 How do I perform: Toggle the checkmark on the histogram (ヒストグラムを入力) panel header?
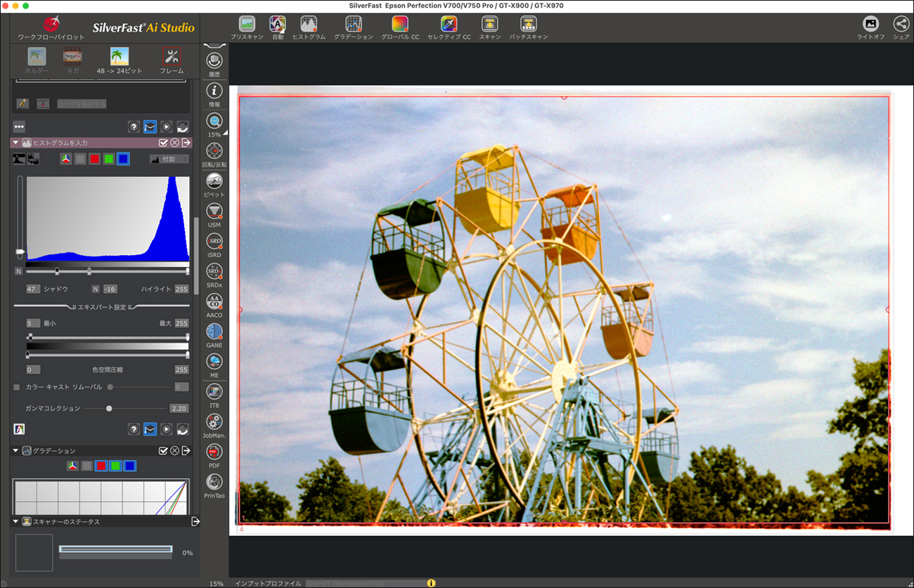(x=163, y=143)
